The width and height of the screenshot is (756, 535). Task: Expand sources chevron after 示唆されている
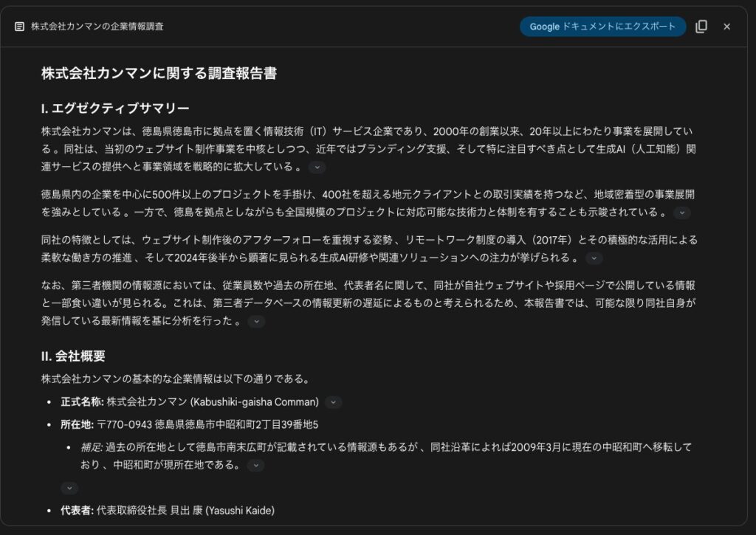[x=681, y=213]
